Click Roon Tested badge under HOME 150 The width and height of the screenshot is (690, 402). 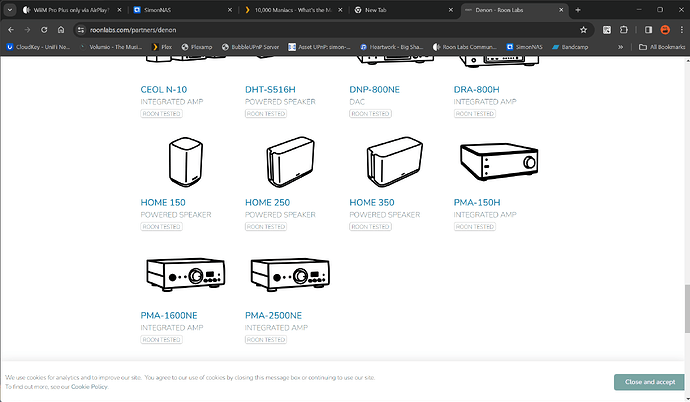point(161,227)
